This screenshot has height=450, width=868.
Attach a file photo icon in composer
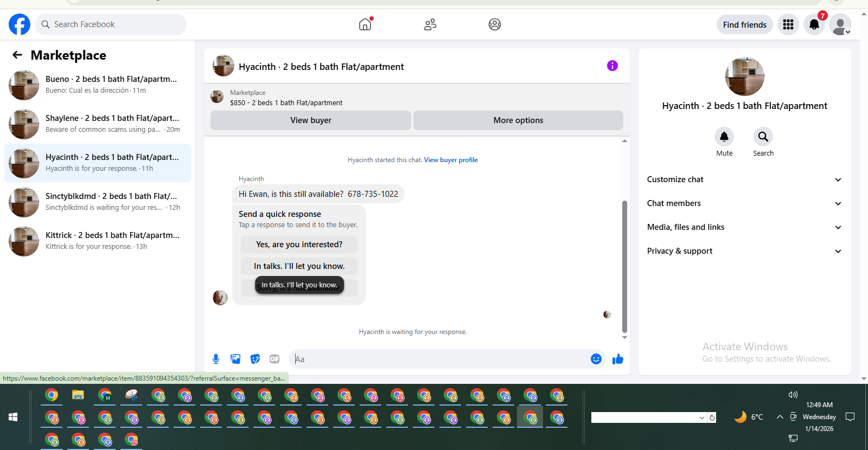[235, 359]
